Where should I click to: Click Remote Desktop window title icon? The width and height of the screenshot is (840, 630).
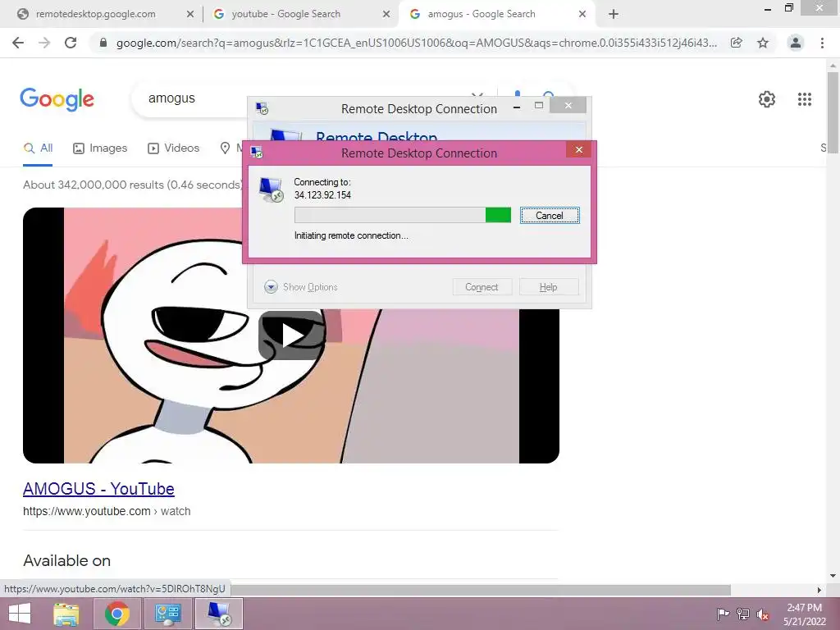point(262,109)
